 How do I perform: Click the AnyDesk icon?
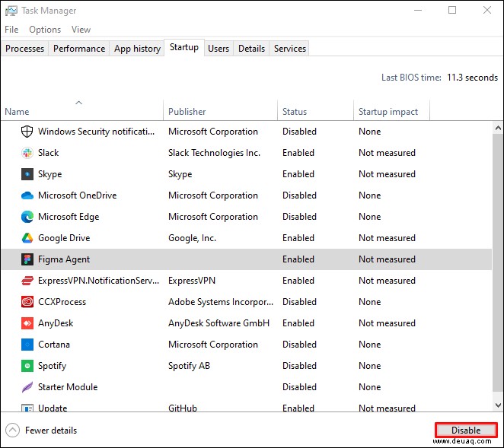[x=27, y=323]
